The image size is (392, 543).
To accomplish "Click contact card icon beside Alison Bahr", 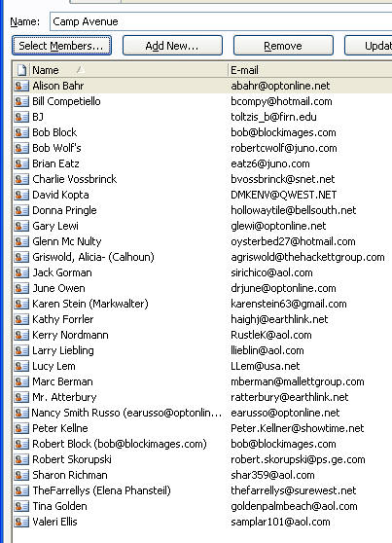I will point(21,86).
